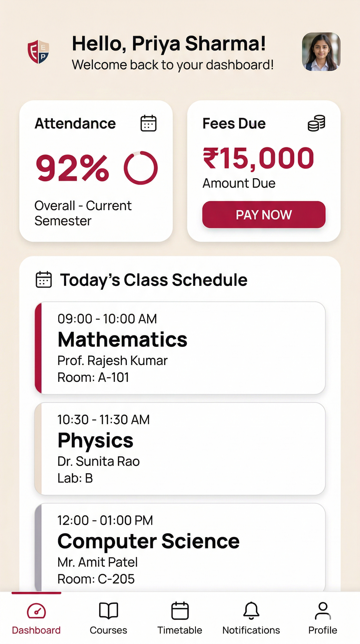Switch to the Timetable tab label
Screen dimensions: 360x644
[x=180, y=630]
